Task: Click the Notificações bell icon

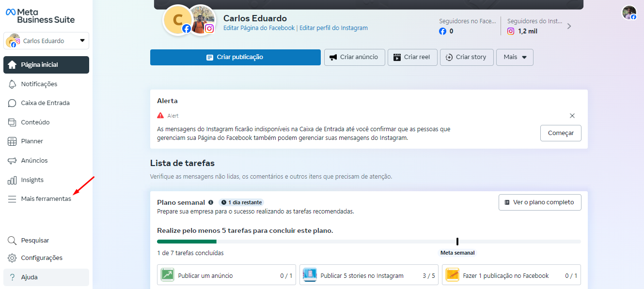Action: pyautogui.click(x=13, y=84)
